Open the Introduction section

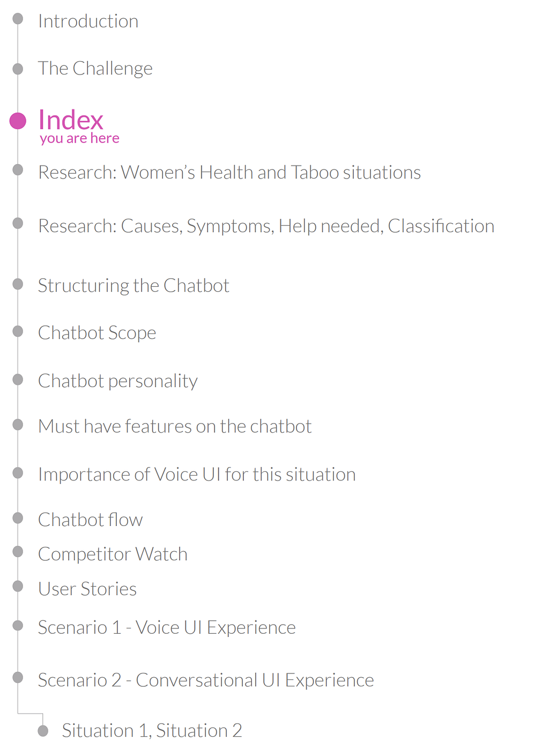(x=88, y=21)
